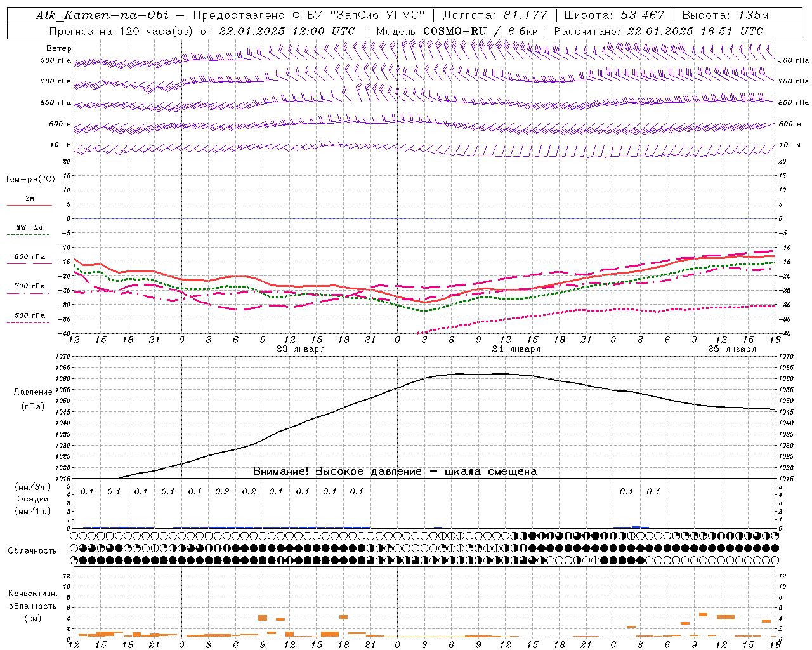The width and height of the screenshot is (812, 650).
Task: Click the station title Alk_Kamen-na-Obi
Action: 102,15
